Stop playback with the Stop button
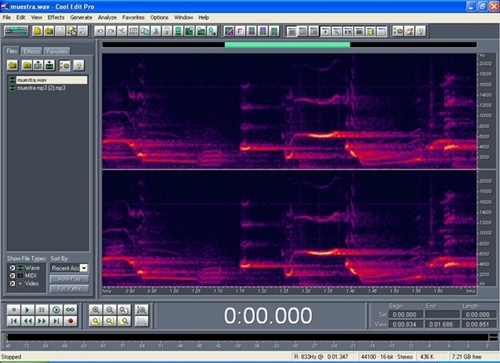 [13, 310]
